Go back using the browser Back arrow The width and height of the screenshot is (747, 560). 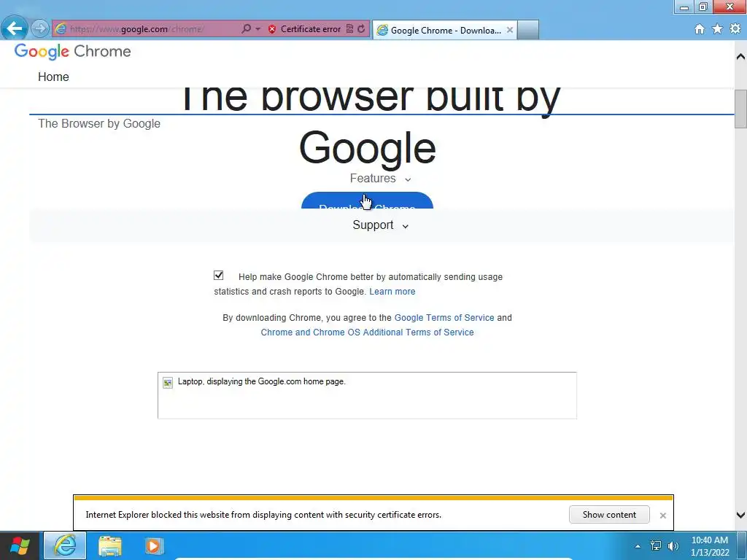15,28
